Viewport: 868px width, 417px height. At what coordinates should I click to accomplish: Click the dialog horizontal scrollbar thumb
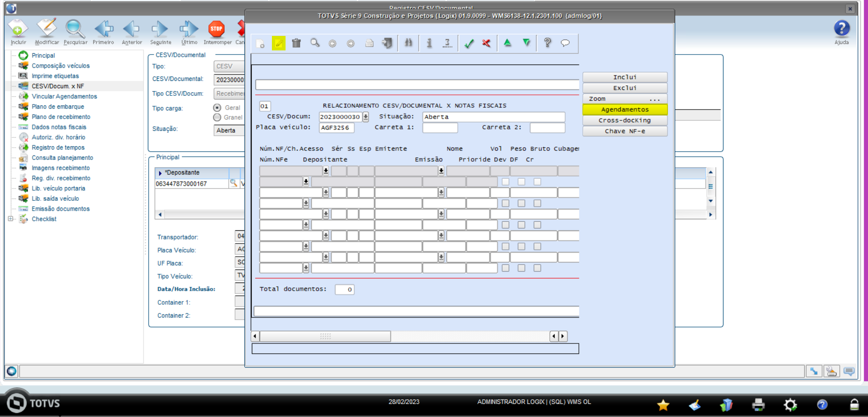click(x=325, y=336)
